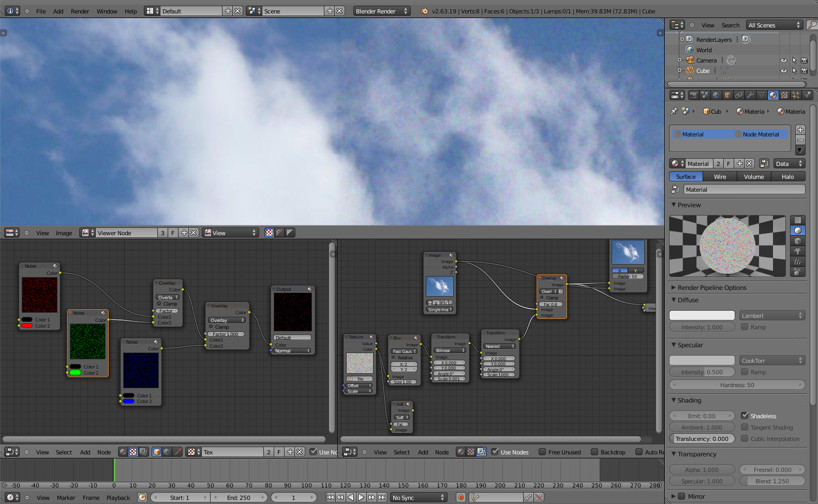Select the Node Material slot in list
This screenshot has width=818, height=504.
coord(761,134)
